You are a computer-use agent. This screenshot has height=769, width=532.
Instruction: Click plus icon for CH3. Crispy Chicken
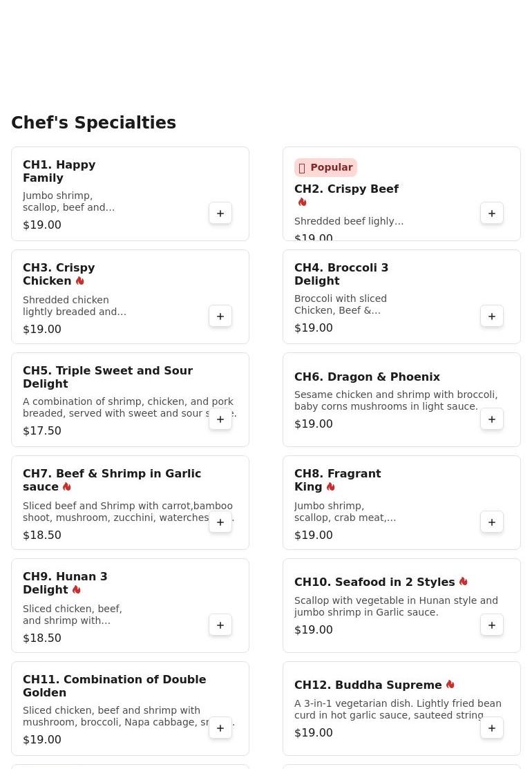[x=220, y=316]
